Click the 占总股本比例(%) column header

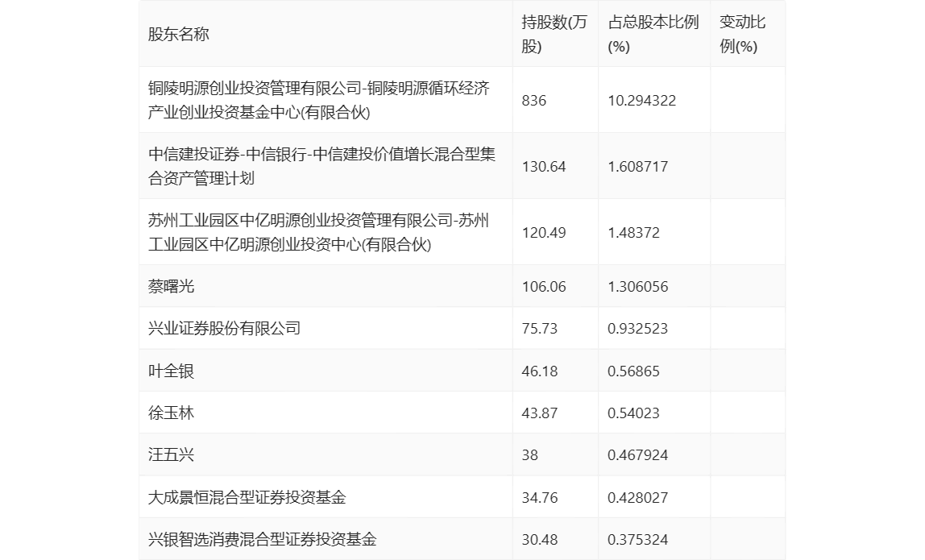pos(653,34)
